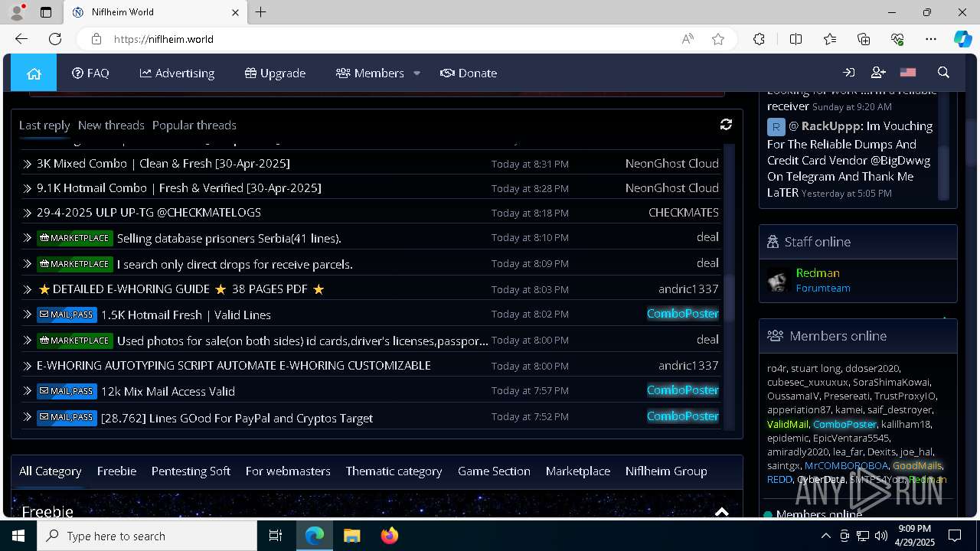Refresh the latest threads list
This screenshot has height=551, width=980.
726,124
